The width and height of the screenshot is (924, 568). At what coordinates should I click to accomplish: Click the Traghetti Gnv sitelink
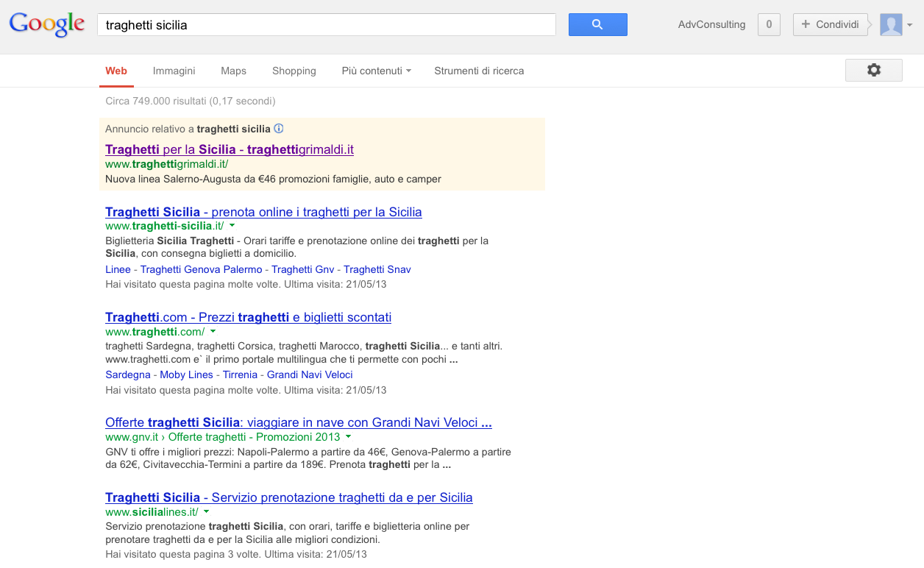click(302, 269)
